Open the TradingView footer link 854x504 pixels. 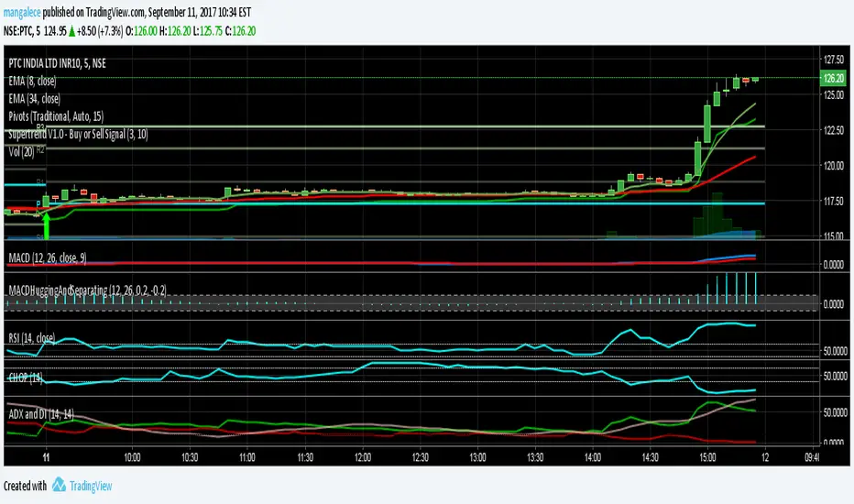pyautogui.click(x=91, y=486)
